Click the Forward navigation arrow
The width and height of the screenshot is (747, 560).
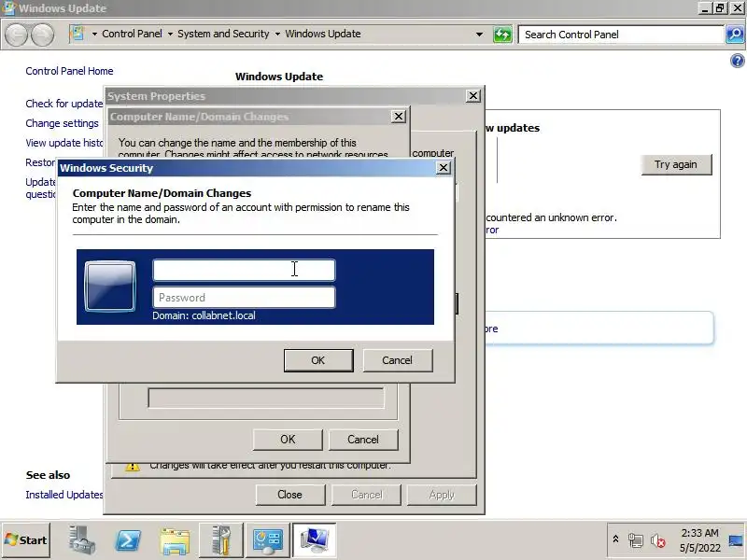pyautogui.click(x=43, y=35)
